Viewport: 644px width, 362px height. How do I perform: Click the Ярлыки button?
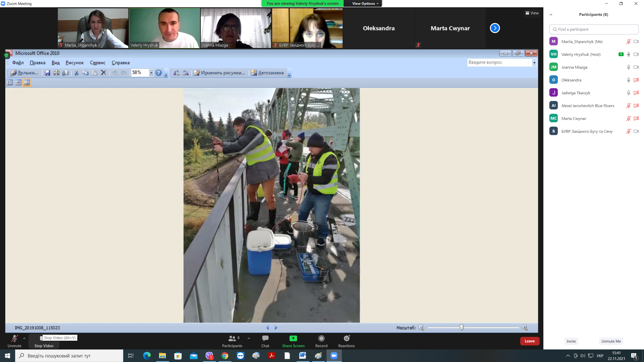[x=24, y=73]
